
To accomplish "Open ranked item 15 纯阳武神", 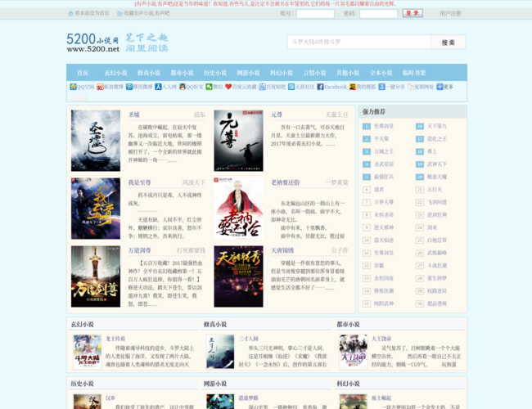I will [x=384, y=303].
